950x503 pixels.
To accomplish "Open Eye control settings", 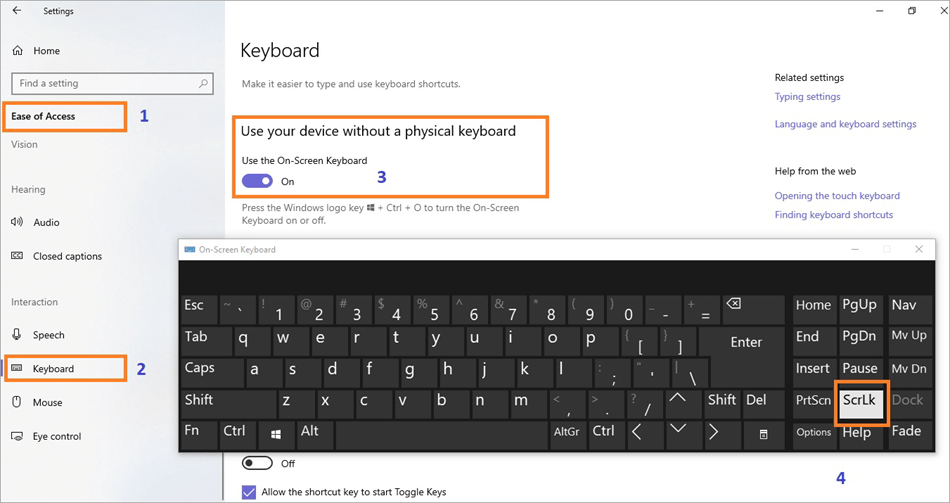I will point(47,436).
